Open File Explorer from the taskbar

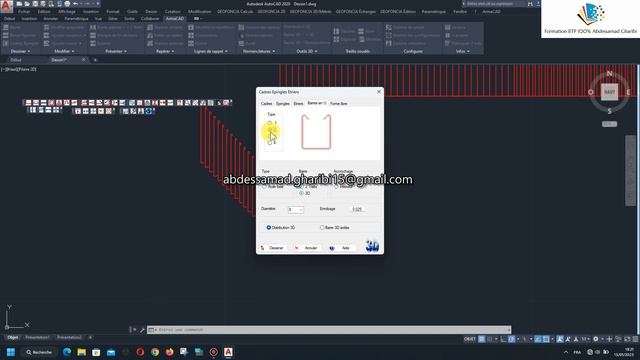[82, 352]
